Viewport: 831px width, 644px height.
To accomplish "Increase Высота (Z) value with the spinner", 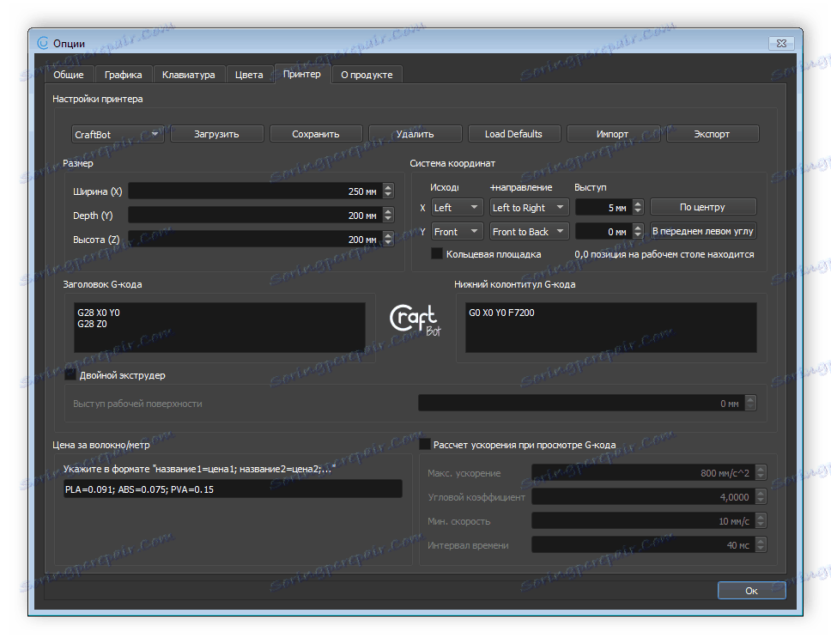I will pos(388,235).
